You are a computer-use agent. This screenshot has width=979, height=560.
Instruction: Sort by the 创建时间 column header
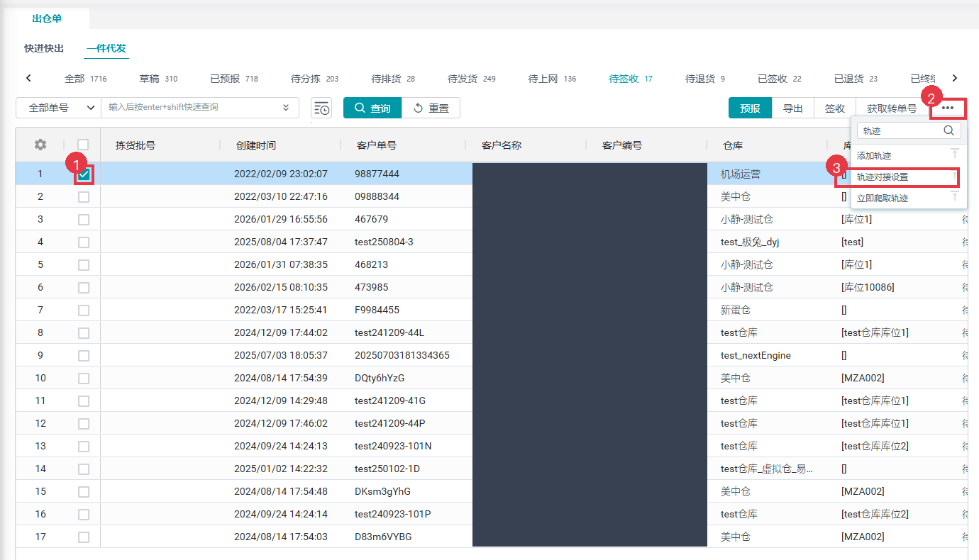(x=256, y=145)
